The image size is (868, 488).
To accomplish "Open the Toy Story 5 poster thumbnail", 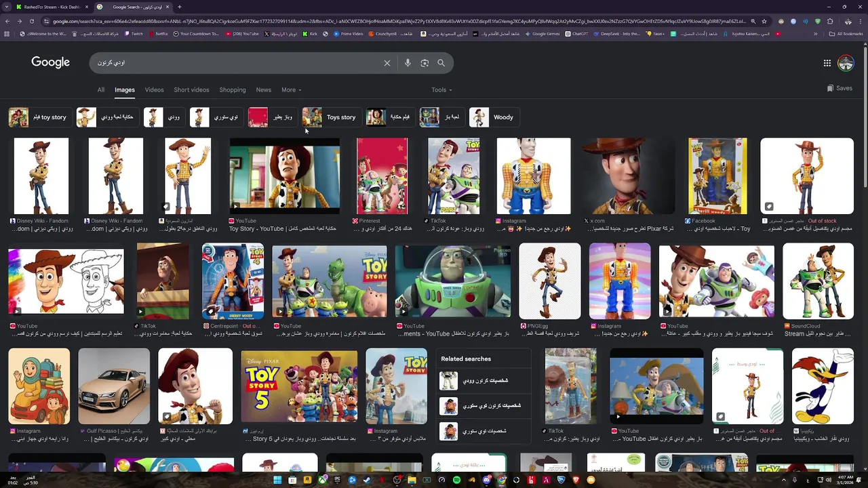I will 299,386.
